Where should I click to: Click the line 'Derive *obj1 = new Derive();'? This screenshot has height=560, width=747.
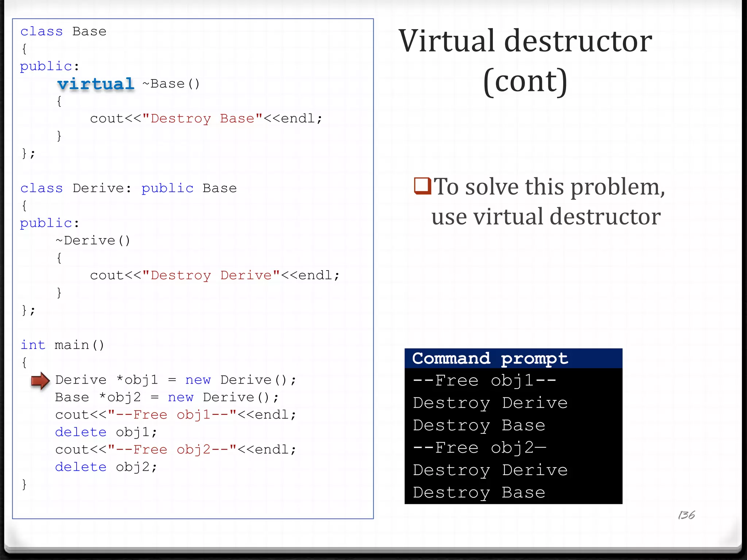pos(176,380)
